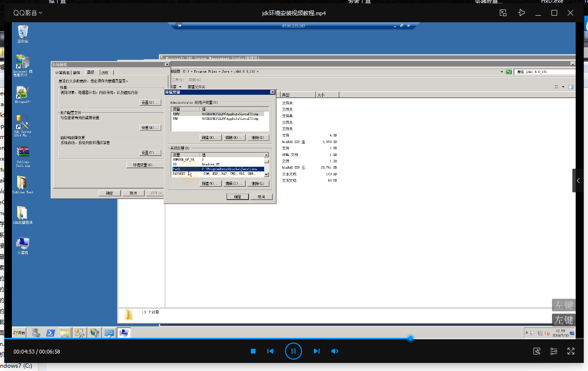Toggle pin window always on top
Viewport: 588px width, 371px height.
click(x=522, y=13)
